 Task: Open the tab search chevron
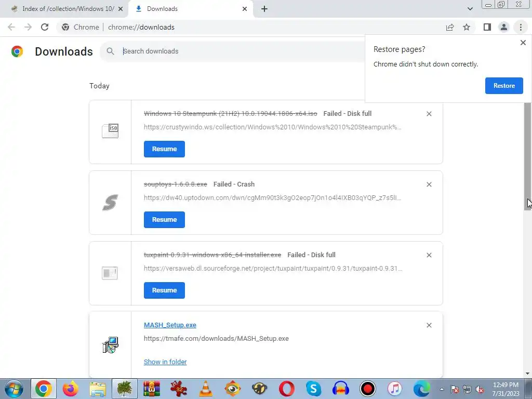(x=470, y=9)
